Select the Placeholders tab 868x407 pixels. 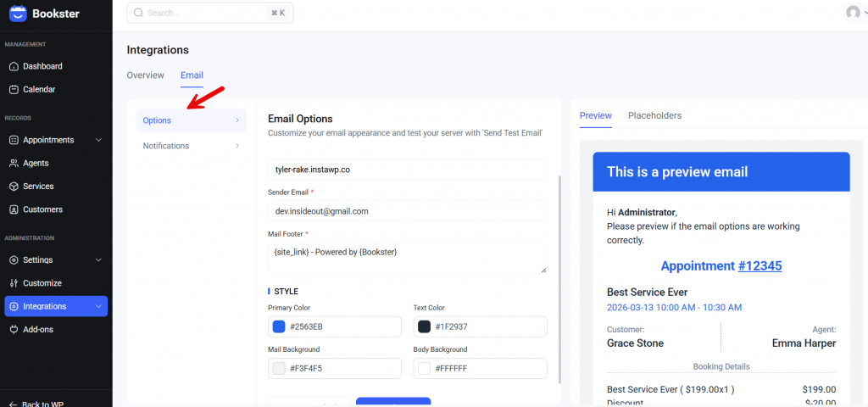click(x=655, y=115)
